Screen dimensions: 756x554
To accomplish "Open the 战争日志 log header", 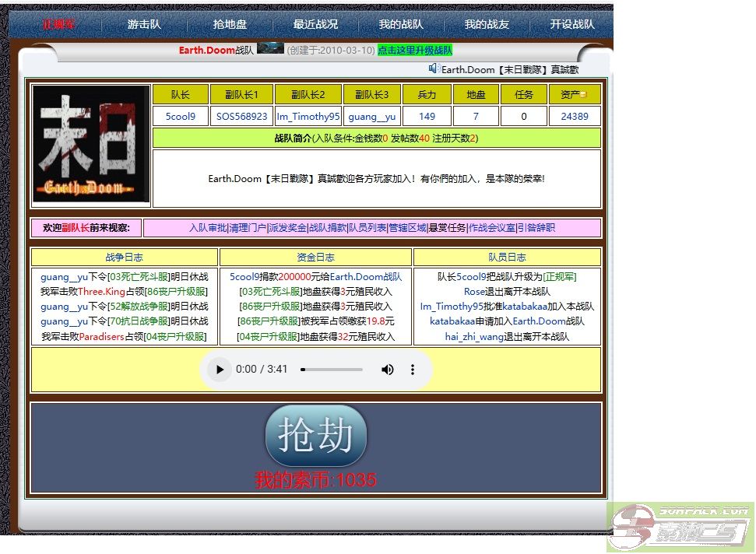I will 125,258.
